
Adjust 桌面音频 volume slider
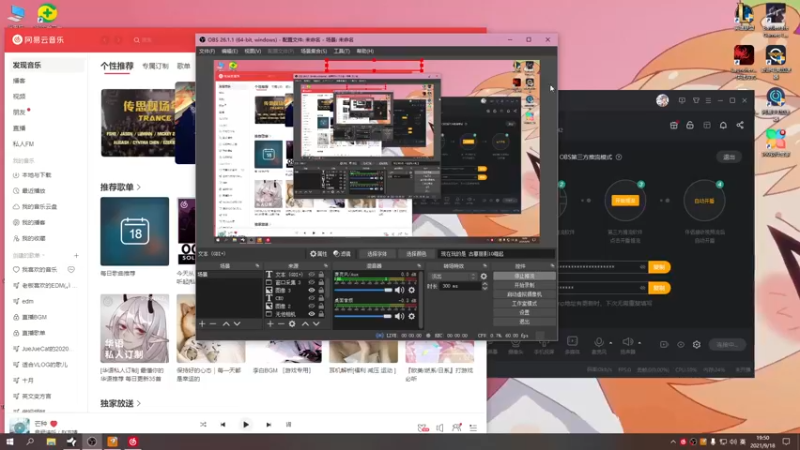pyautogui.click(x=363, y=316)
